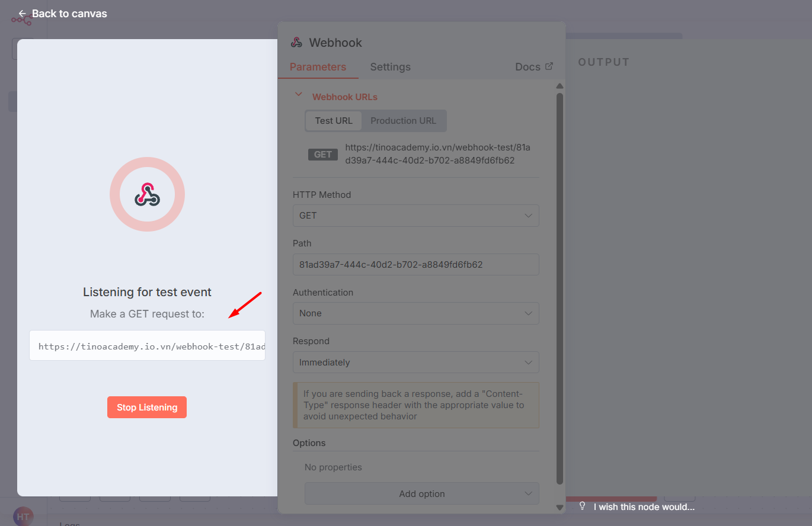812x526 pixels.
Task: Click the lightbulb icon near I wish this node would
Action: 581,506
